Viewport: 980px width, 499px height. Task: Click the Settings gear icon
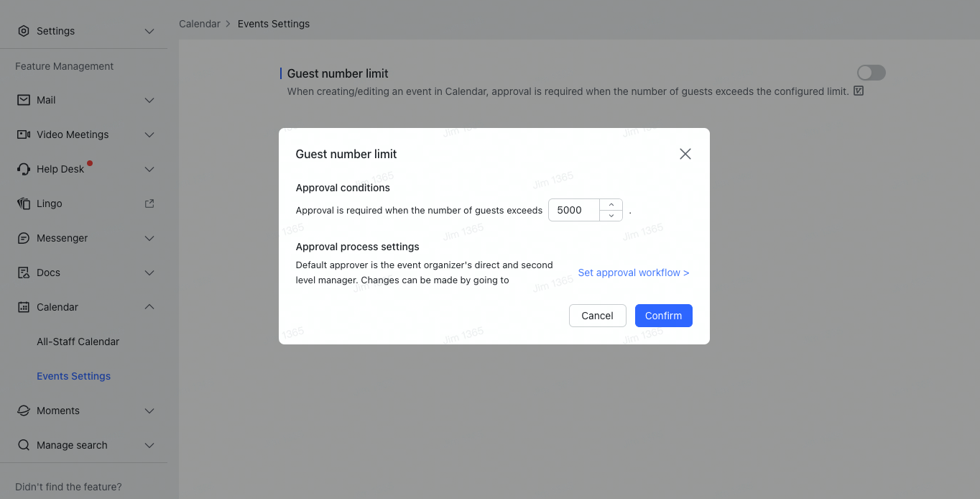[x=23, y=31]
